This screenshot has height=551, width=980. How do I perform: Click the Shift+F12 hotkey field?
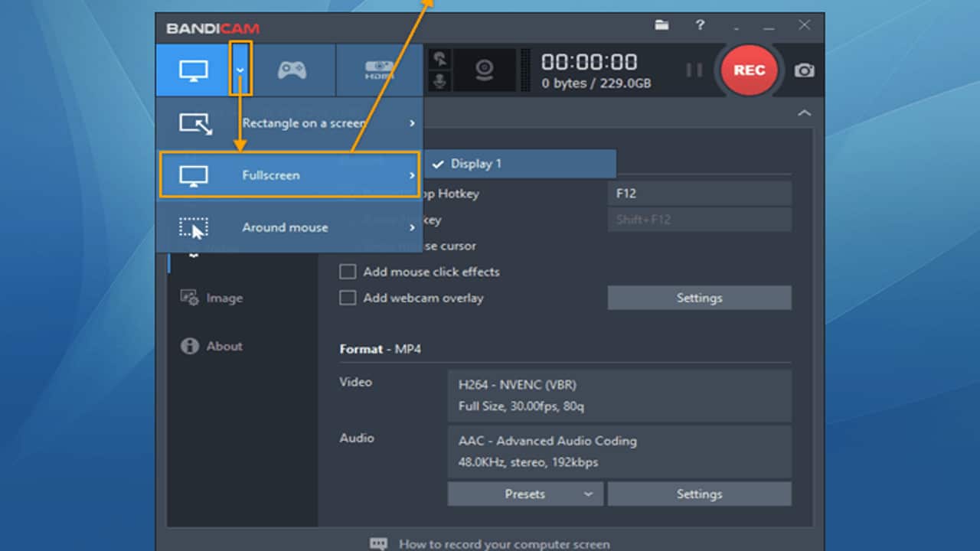699,220
